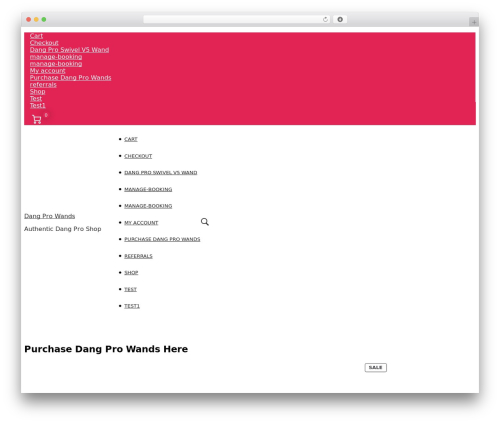Open Checkout link in red header
Viewport: 500px width, 423px height.
click(x=44, y=43)
